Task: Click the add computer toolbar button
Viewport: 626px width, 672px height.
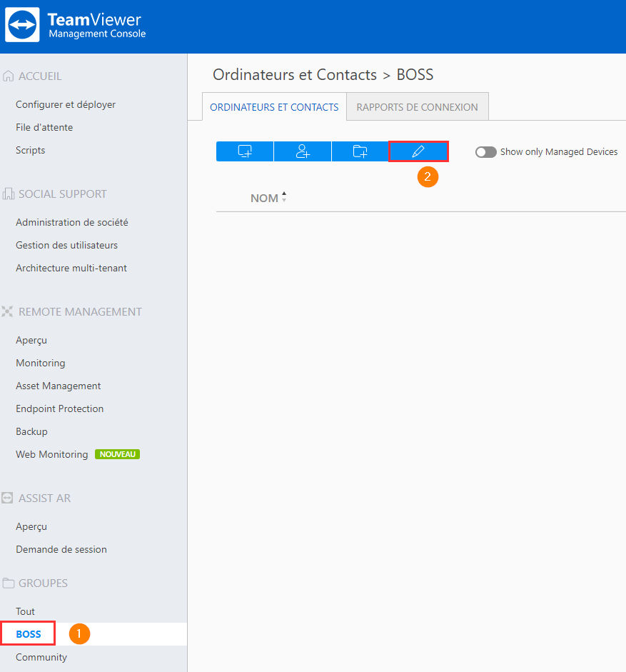Action: [x=245, y=151]
